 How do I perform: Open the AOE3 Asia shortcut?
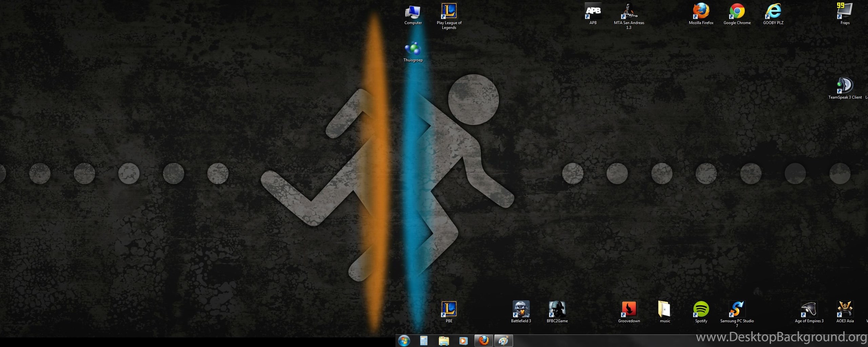tap(845, 312)
